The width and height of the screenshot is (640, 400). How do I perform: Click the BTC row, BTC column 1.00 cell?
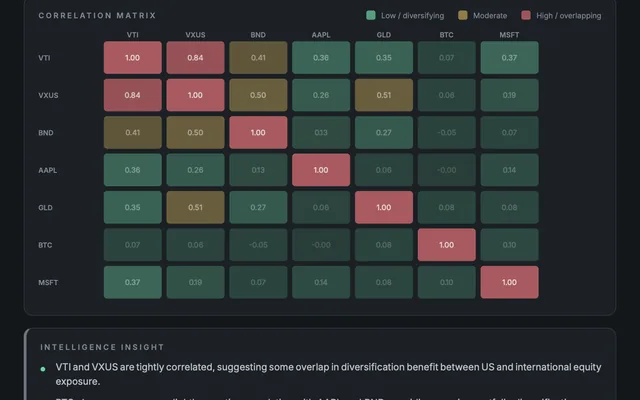(x=447, y=245)
